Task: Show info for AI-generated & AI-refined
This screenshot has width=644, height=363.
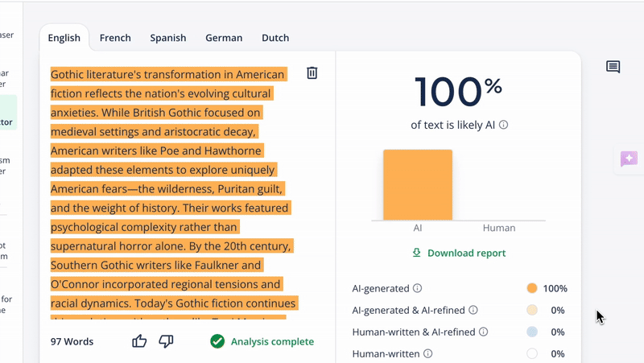Action: (x=473, y=310)
